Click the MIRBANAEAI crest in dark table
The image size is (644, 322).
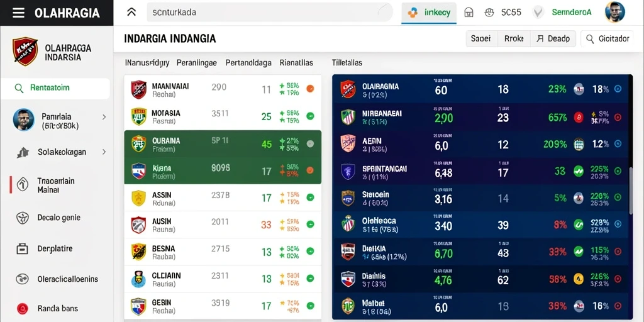[x=348, y=116]
